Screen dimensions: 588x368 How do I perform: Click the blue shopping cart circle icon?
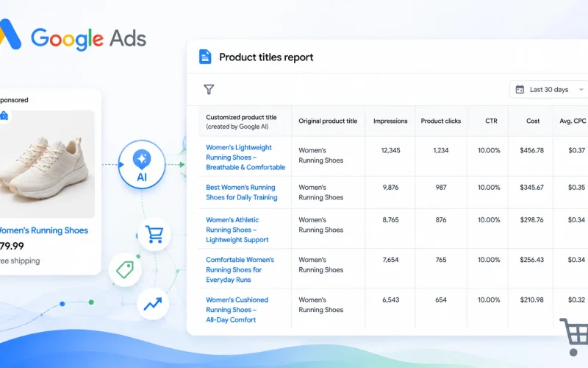coord(154,234)
